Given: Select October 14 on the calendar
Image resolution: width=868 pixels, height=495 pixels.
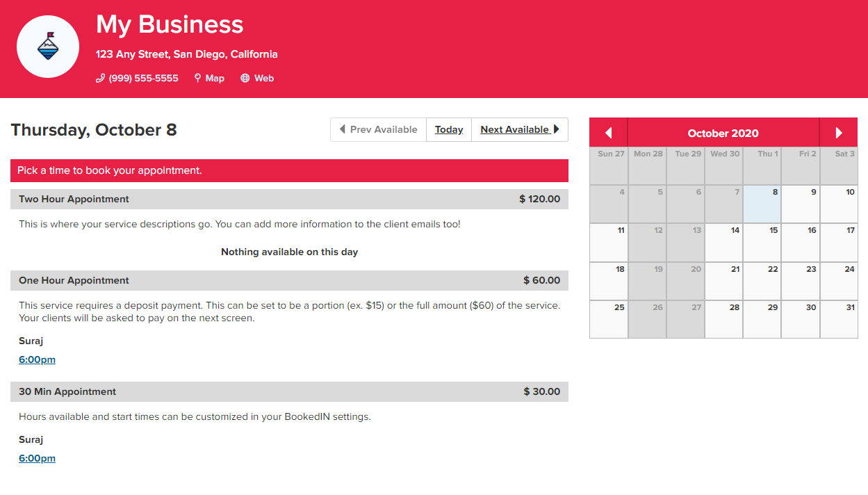Looking at the screenshot, I should [723, 242].
